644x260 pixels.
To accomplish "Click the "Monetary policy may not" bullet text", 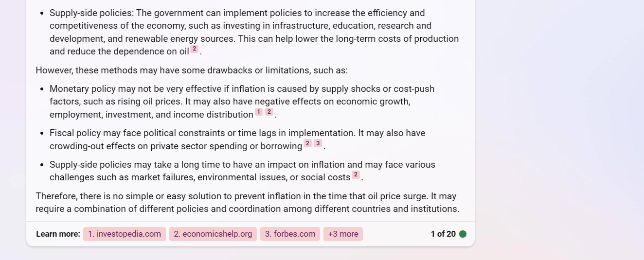I will pyautogui.click(x=242, y=102).
